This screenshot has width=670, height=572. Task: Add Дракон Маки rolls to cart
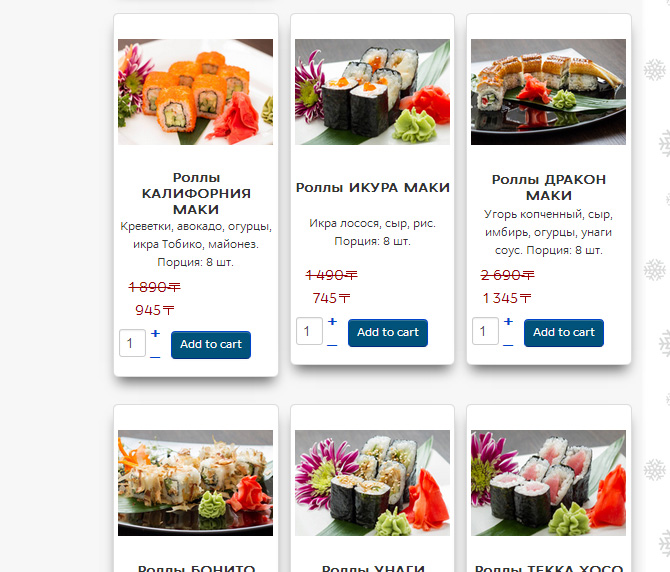[564, 332]
